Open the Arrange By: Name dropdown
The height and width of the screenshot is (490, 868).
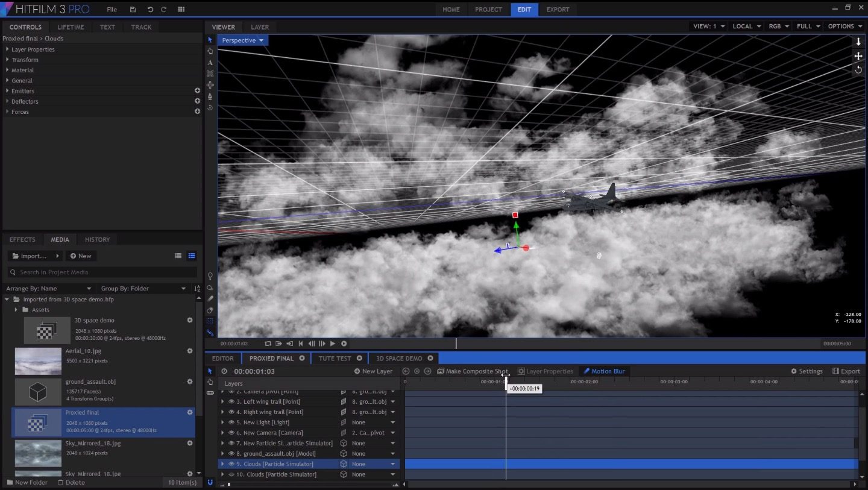pos(48,289)
